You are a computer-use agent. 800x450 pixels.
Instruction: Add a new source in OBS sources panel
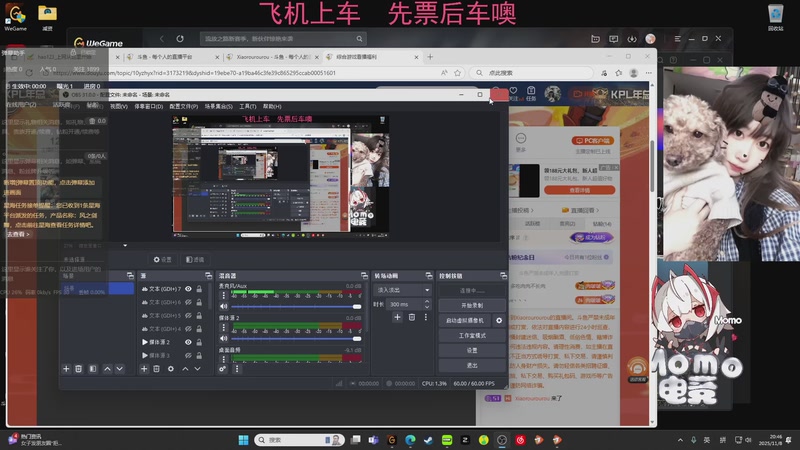coord(144,369)
